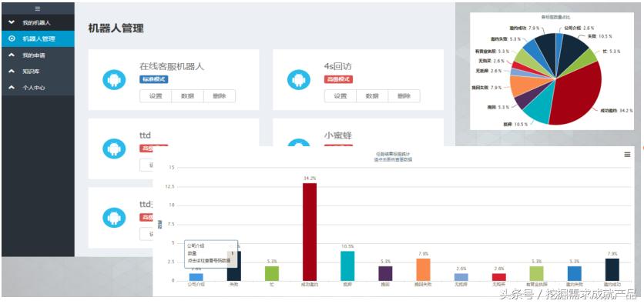Click the 4s回访 card title
The image size is (644, 304).
[337, 66]
